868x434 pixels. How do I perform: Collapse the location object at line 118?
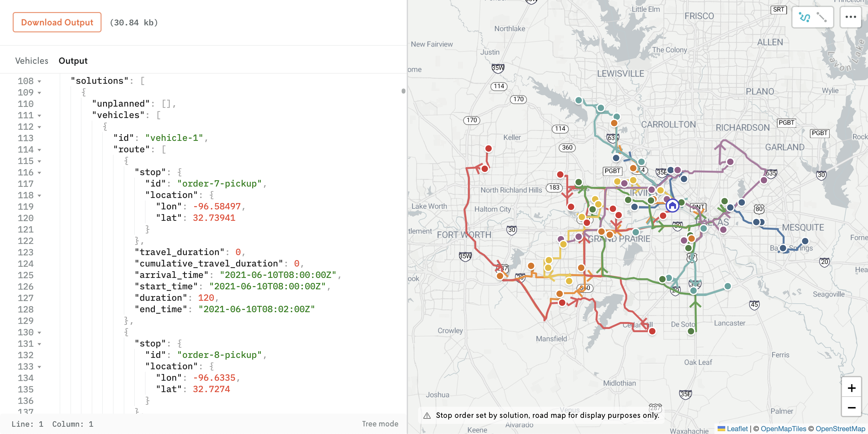39,196
